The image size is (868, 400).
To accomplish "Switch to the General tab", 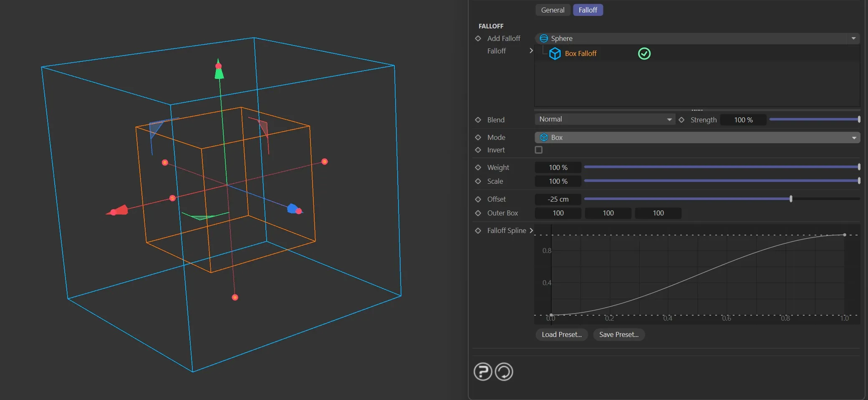I will coord(553,10).
